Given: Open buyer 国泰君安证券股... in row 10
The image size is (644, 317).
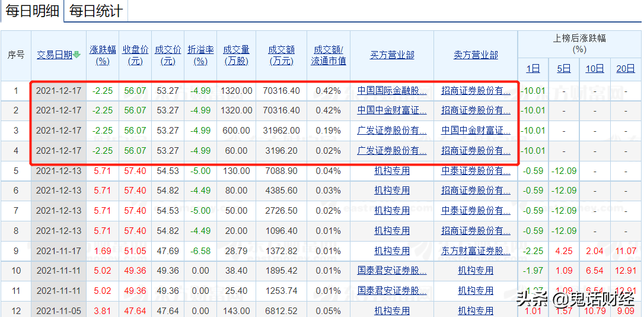Looking at the screenshot, I should coord(392,271).
